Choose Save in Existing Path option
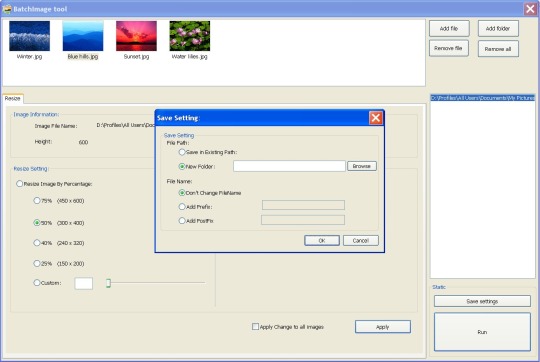Viewport: 540px width, 362px height. tap(182, 152)
